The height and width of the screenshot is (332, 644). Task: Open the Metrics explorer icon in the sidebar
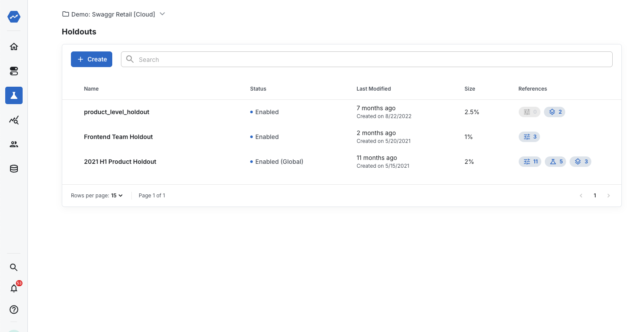[x=13, y=120]
